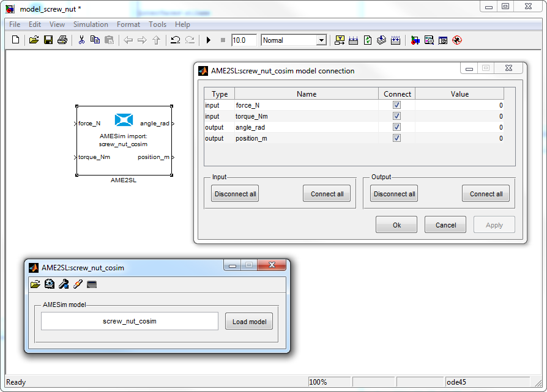
Task: Open the Simulation menu
Action: [91, 24]
